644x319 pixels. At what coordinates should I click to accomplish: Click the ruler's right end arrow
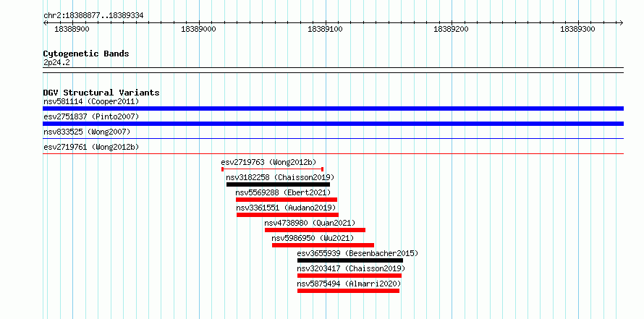click(x=622, y=22)
